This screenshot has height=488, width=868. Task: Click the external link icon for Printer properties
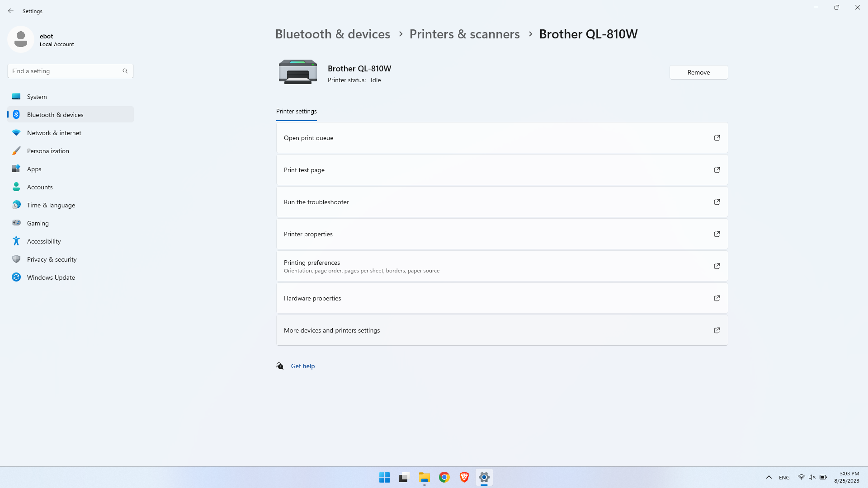(x=717, y=234)
